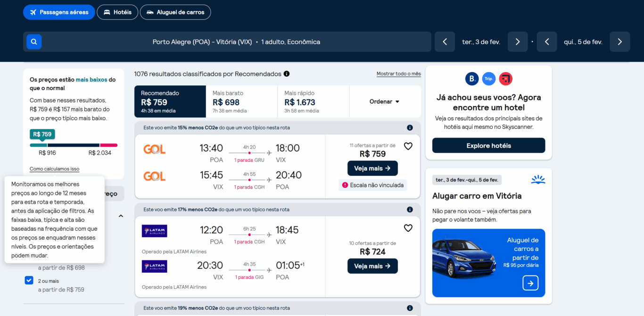Uncheck the 2 ou mais filter checkbox

pos(29,280)
